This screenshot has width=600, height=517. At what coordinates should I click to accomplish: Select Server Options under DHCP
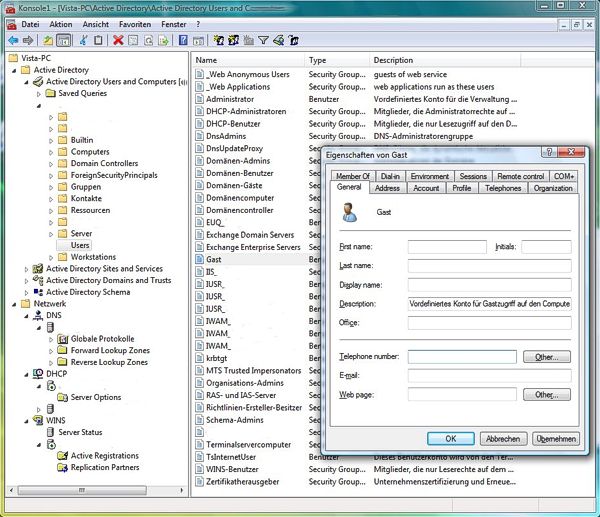click(x=96, y=397)
